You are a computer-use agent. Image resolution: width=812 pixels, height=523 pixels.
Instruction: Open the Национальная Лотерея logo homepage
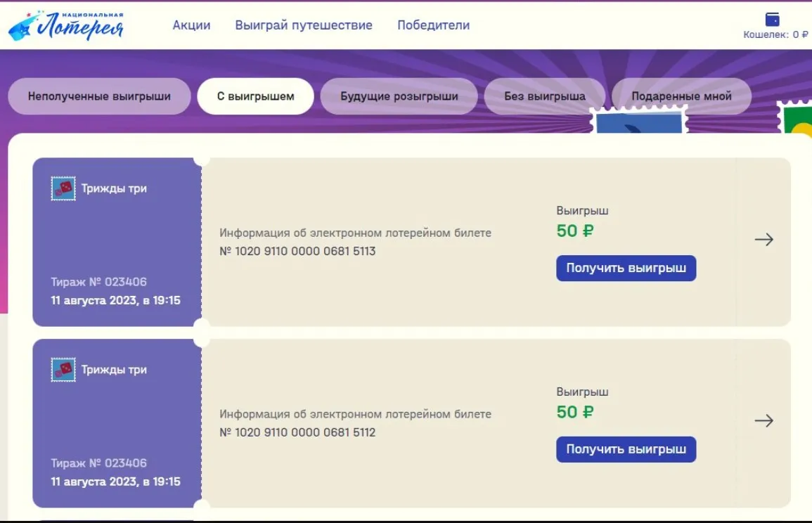[x=66, y=25]
